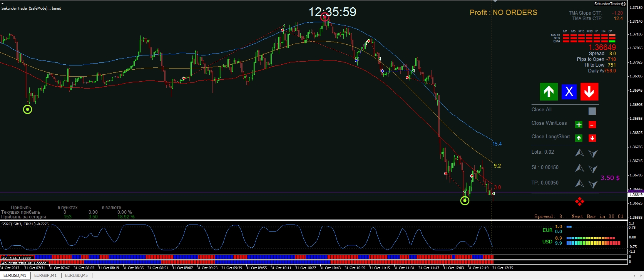
Task: Click the green circle marker at latest low
Action: 465,201
